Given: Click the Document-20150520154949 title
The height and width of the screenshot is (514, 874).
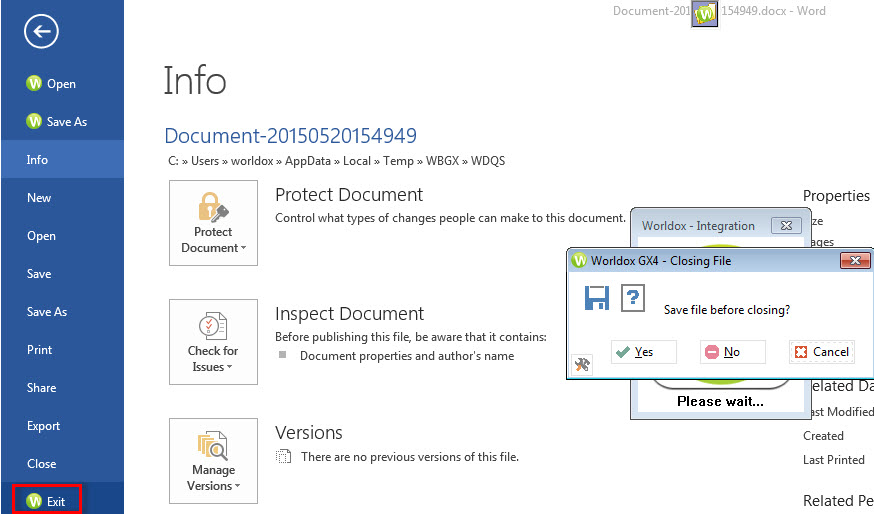Looking at the screenshot, I should 290,135.
